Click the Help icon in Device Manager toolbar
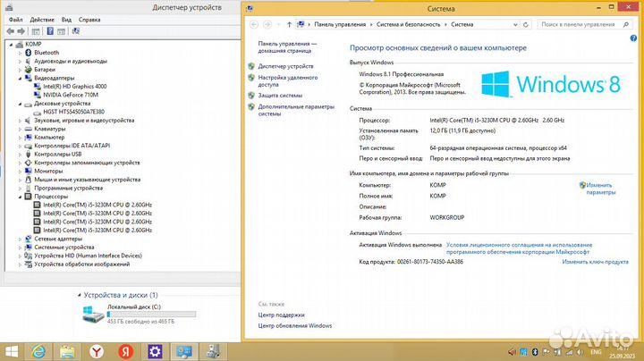Image resolution: width=644 pixels, height=361 pixels. point(50,31)
